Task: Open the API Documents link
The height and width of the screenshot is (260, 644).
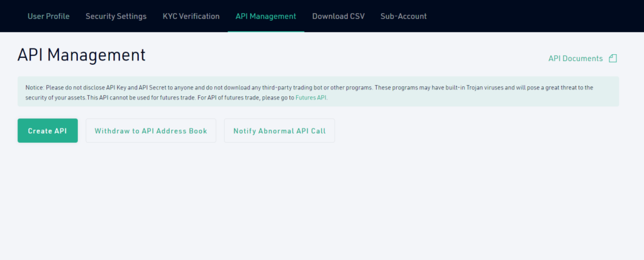Action: pyautogui.click(x=575, y=59)
